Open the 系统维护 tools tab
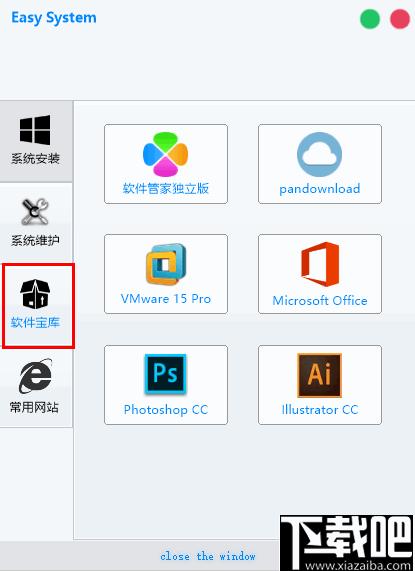Screen dimensions: 415x571 (35, 223)
